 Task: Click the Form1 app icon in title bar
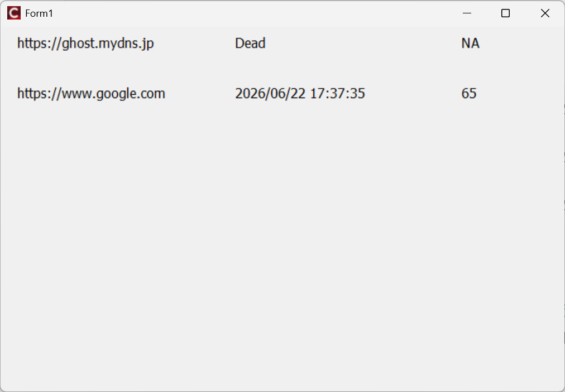tap(13, 13)
